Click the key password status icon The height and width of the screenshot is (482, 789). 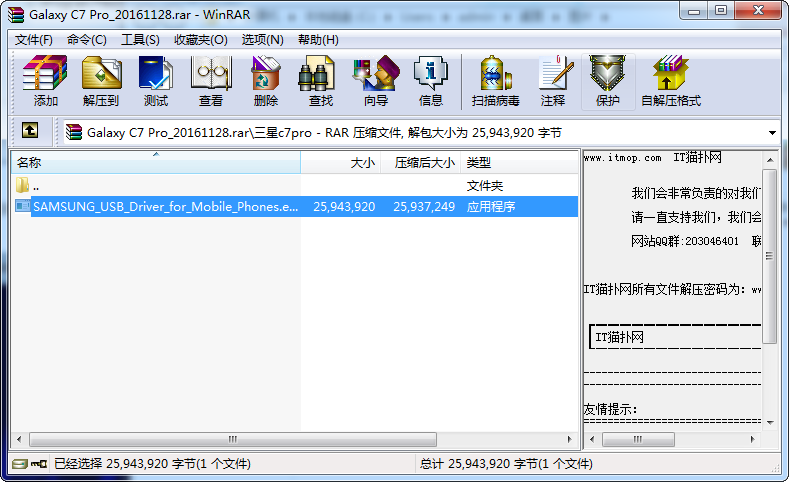(39, 463)
